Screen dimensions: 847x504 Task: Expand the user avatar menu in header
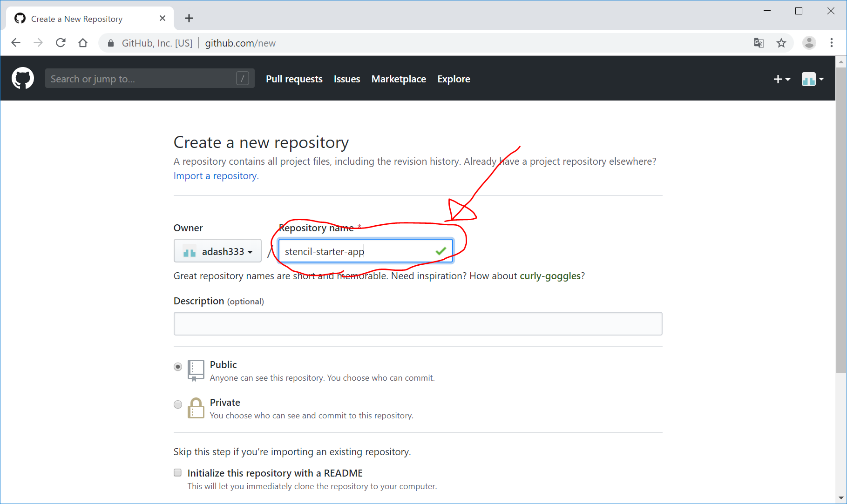pyautogui.click(x=813, y=79)
